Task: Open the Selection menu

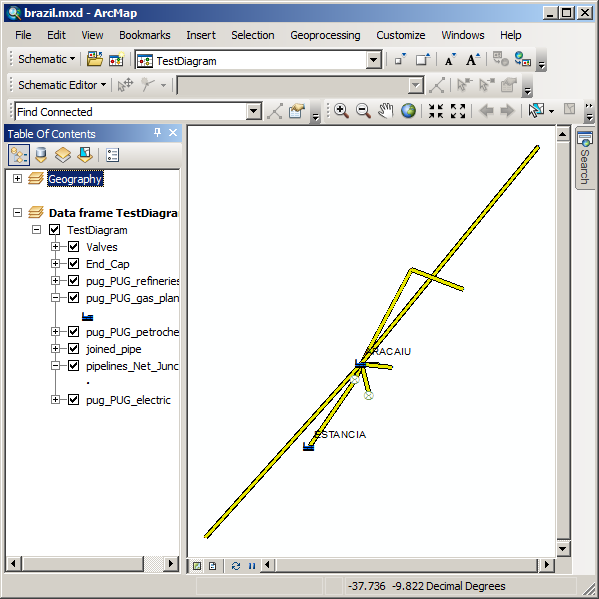Action: 253,35
